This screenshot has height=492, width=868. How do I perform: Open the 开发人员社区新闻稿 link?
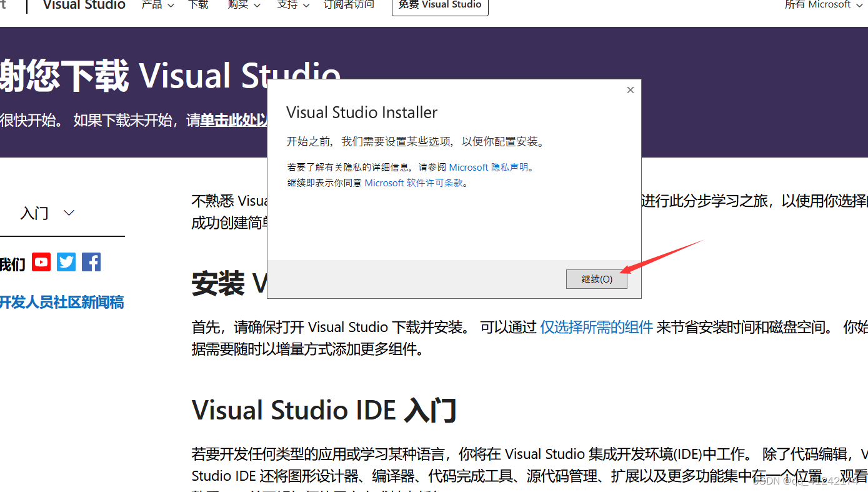click(x=62, y=303)
